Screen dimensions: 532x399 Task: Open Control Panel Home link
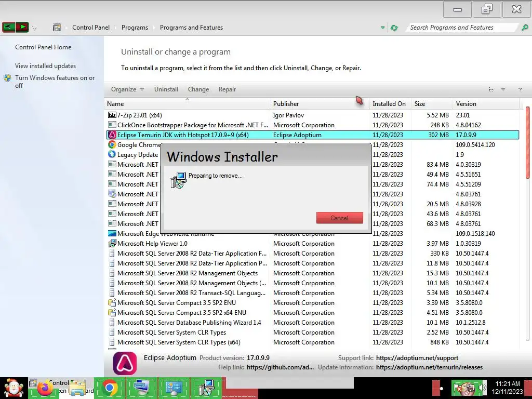[43, 47]
